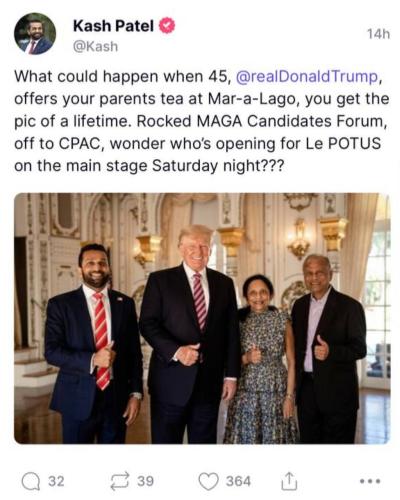Image resolution: width=400 pixels, height=500 pixels.
Task: Click the 'What could happen when 45' line
Action: click(x=197, y=76)
